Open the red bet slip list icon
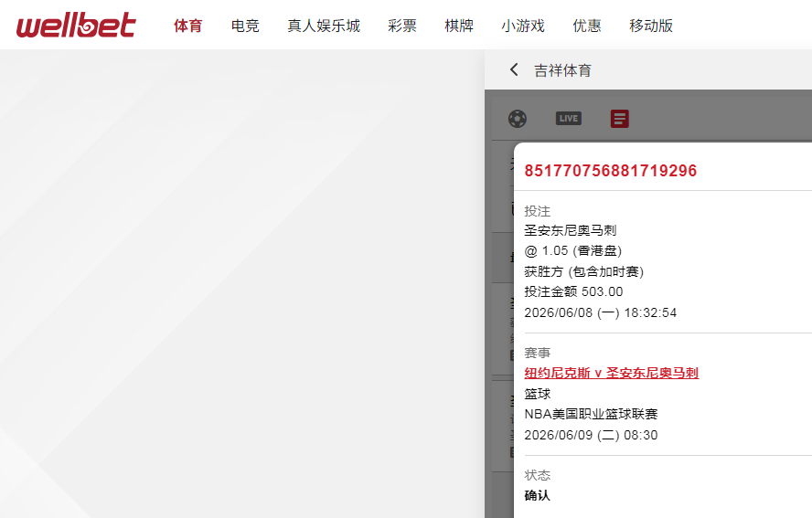Viewport: 812px width, 518px height. pyautogui.click(x=620, y=119)
